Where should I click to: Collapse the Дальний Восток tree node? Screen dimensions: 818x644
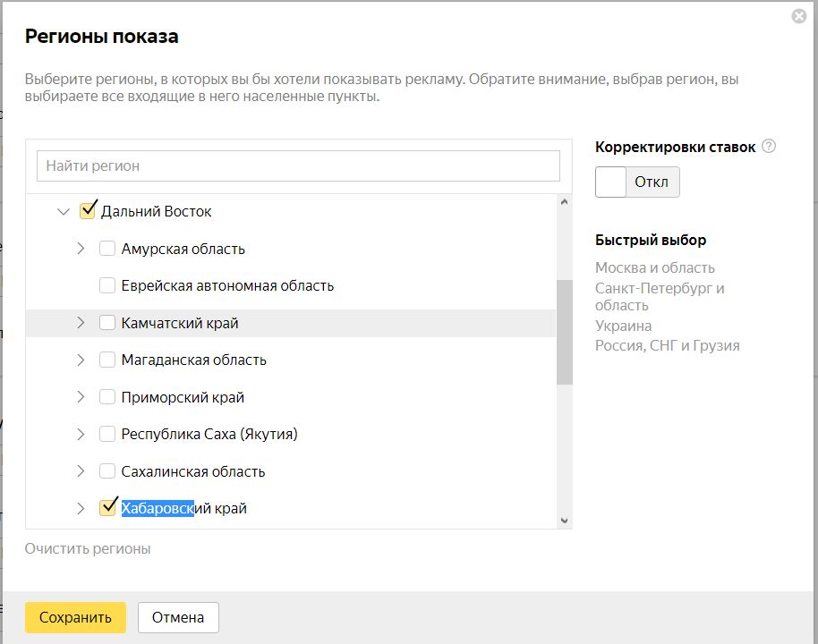63,212
